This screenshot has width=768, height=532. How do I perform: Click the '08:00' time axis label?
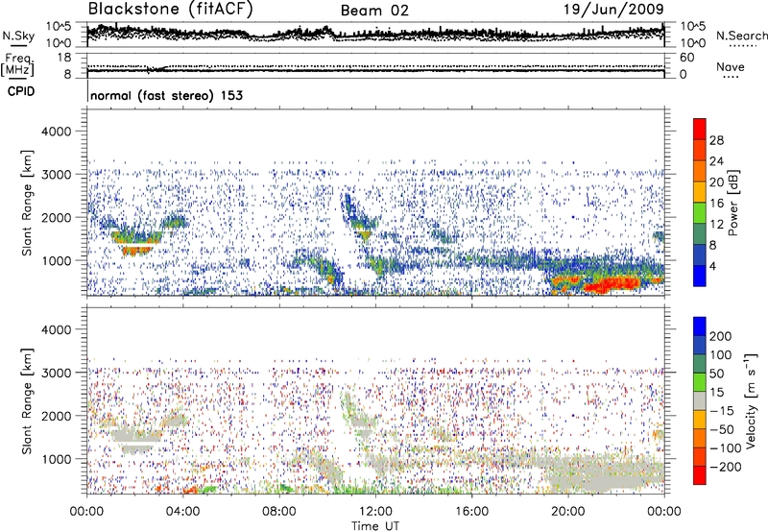click(279, 512)
